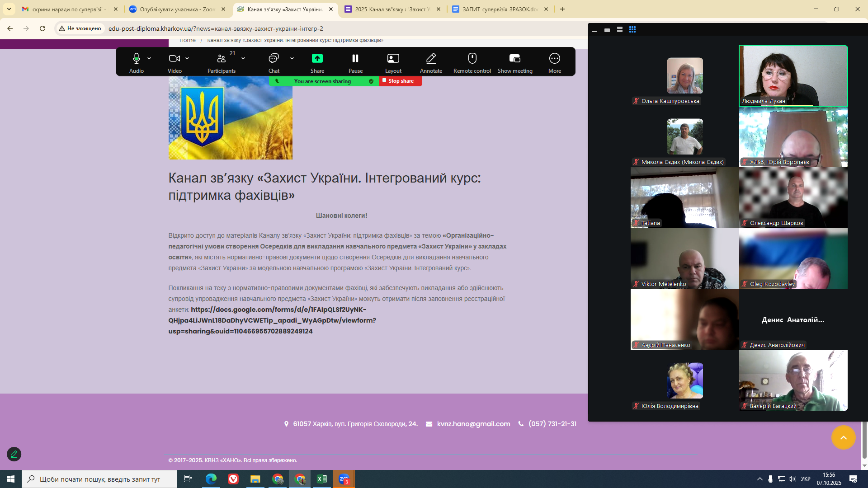Open the Chat panel icon
This screenshot has width=868, height=488.
tap(274, 59)
